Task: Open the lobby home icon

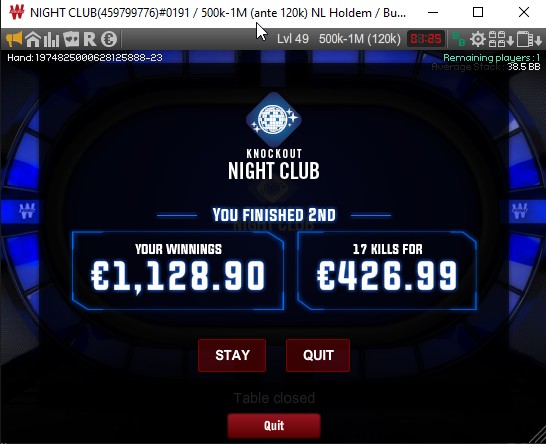Action: click(x=33, y=39)
